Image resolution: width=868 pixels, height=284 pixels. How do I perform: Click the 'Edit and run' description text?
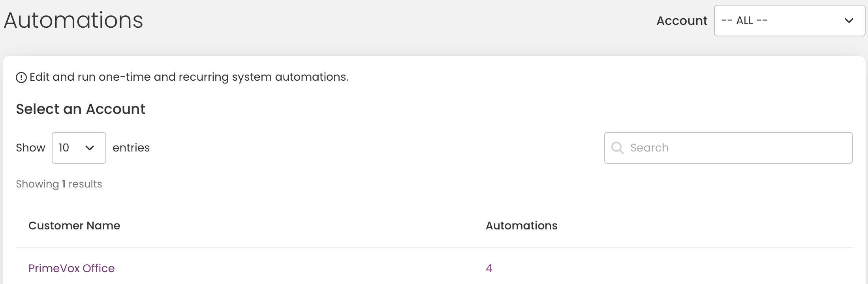[x=189, y=77]
